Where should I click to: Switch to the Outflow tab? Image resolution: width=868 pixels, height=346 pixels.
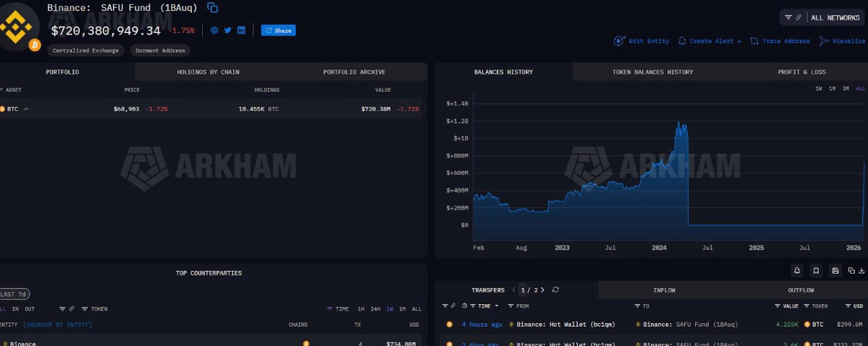(x=801, y=290)
